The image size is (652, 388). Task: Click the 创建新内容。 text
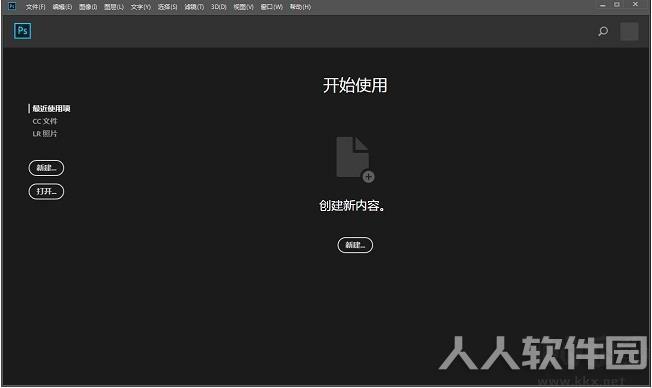[352, 205]
